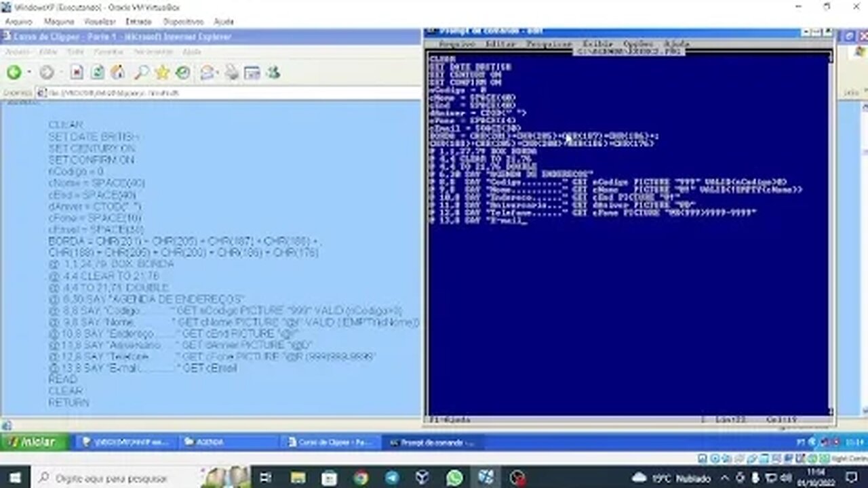
Task: Switch to AGENDA folder taskbar button
Action: (x=228, y=443)
